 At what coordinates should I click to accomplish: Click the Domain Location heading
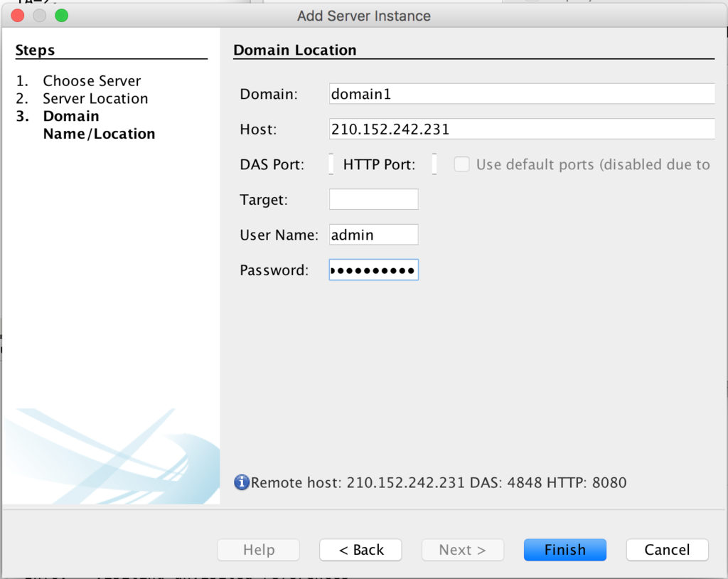coord(295,50)
